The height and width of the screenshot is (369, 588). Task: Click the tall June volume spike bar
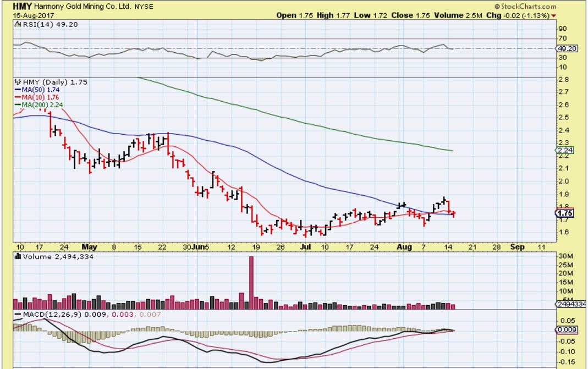point(251,280)
